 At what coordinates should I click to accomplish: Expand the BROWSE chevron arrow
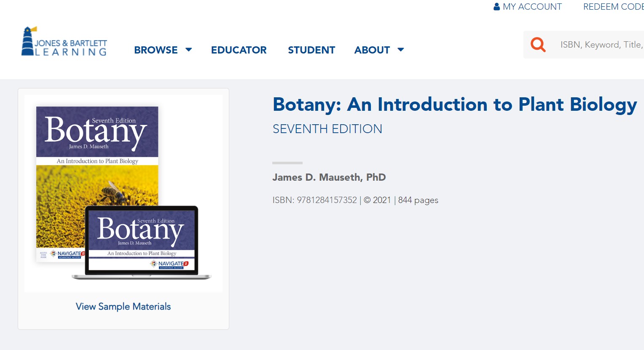(189, 50)
